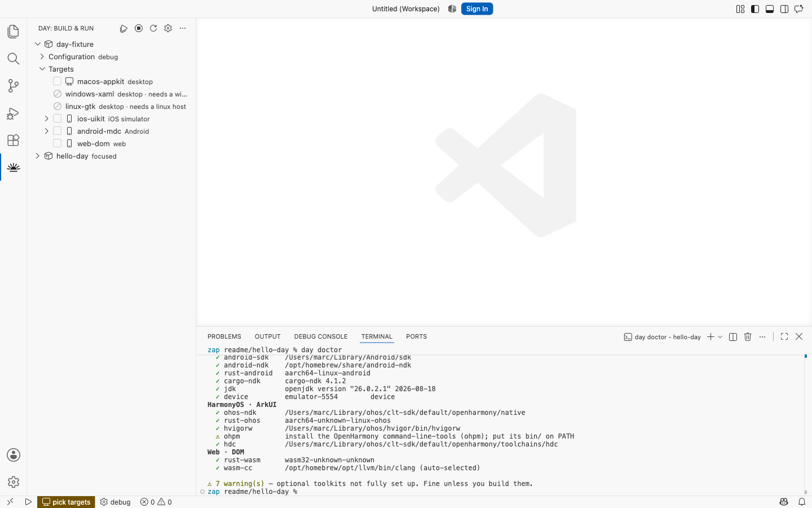Click the unavailable icon beside linux-gtk
Image resolution: width=812 pixels, height=508 pixels.
pos(58,106)
